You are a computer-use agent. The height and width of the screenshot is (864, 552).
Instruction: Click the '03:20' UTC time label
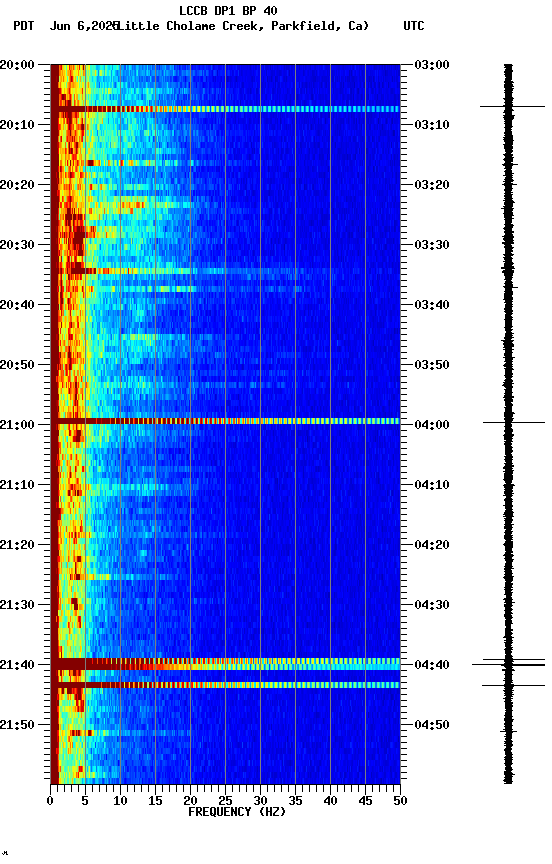click(x=432, y=185)
